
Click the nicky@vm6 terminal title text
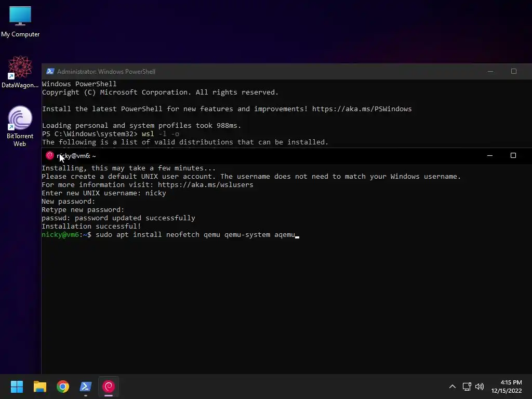pyautogui.click(x=76, y=156)
